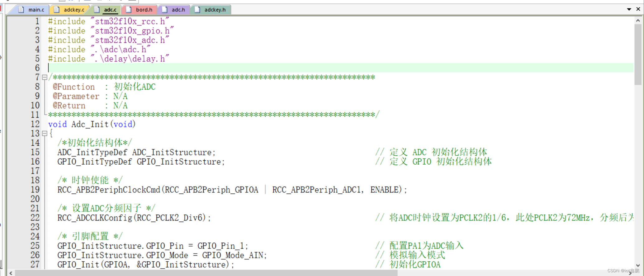Screen dimensions: 644x276
Task: Click GPIO_InitTypeDef on line 16
Action: tap(95, 162)
